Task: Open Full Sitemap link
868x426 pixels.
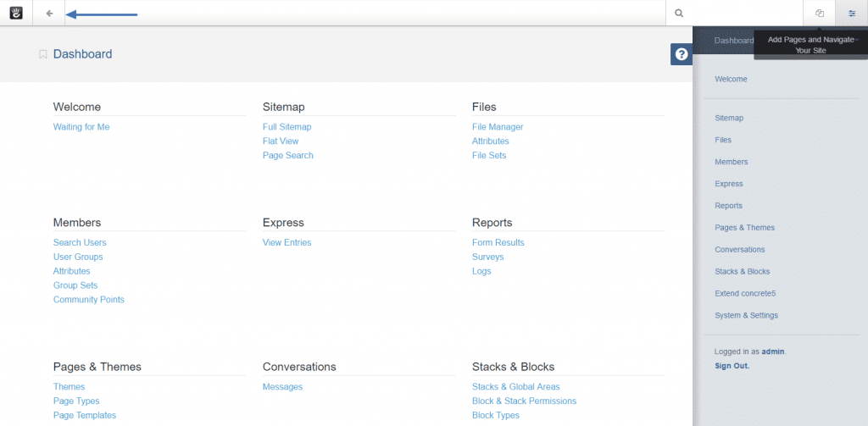Action: pos(287,127)
